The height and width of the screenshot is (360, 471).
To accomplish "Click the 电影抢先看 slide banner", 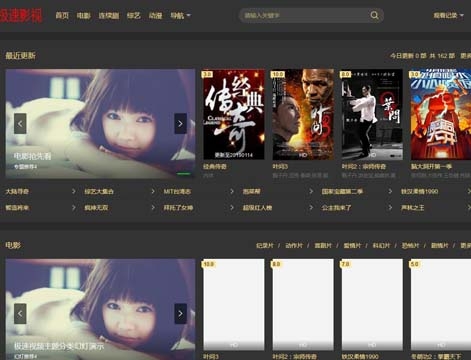I will (100, 124).
